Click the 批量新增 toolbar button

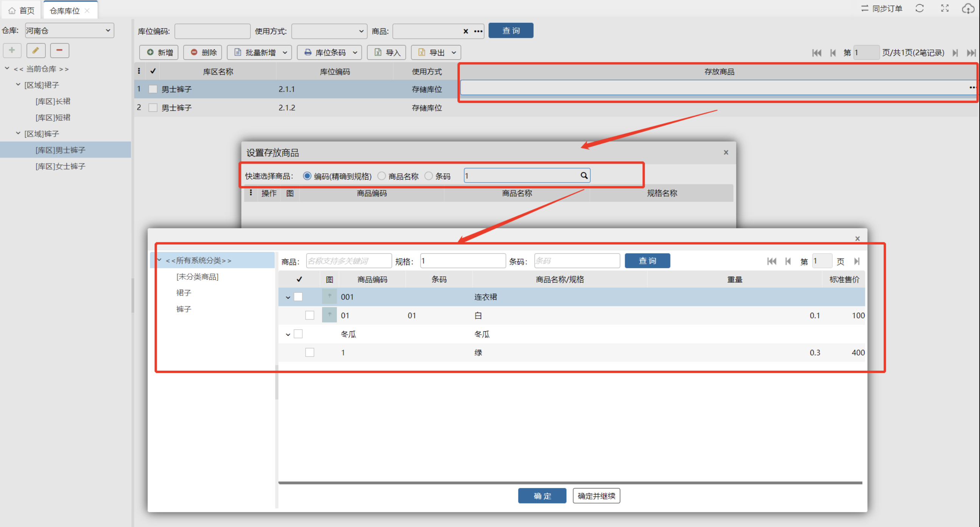click(260, 53)
